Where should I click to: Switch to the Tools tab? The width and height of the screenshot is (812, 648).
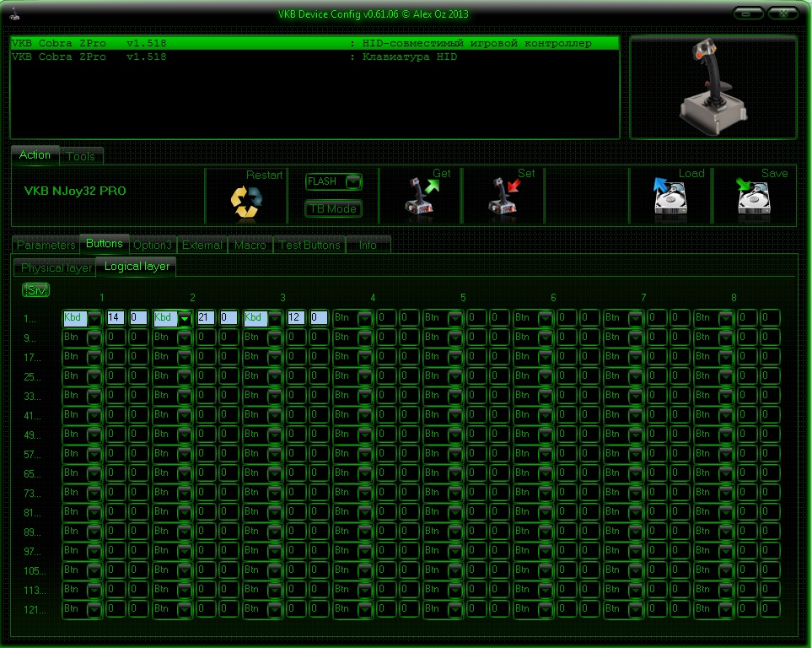point(80,157)
